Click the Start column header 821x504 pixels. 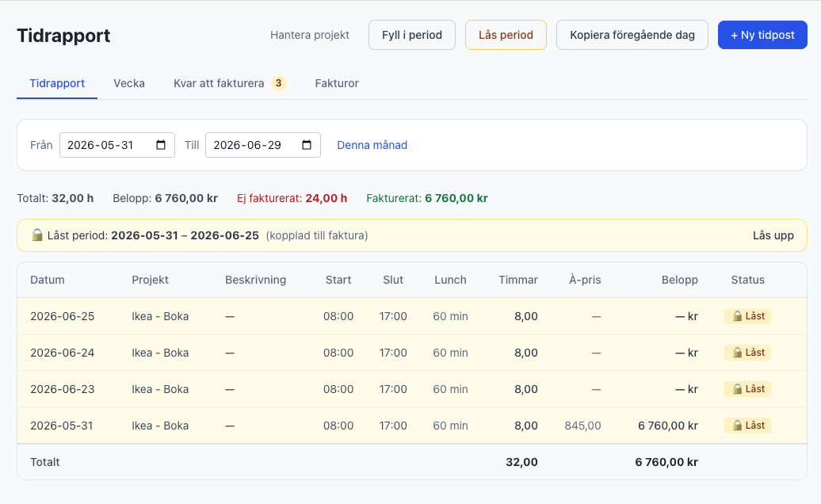[338, 280]
